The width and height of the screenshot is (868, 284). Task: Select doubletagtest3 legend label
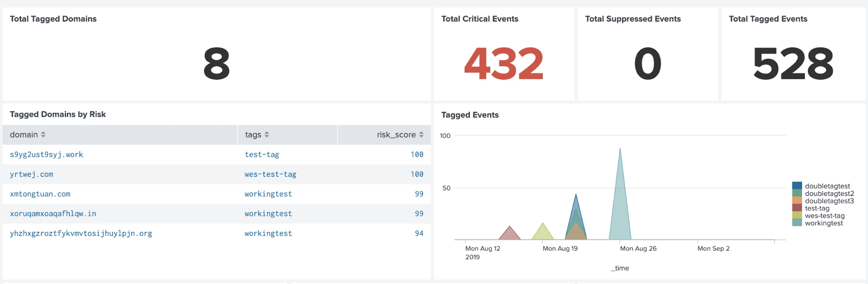point(829,201)
